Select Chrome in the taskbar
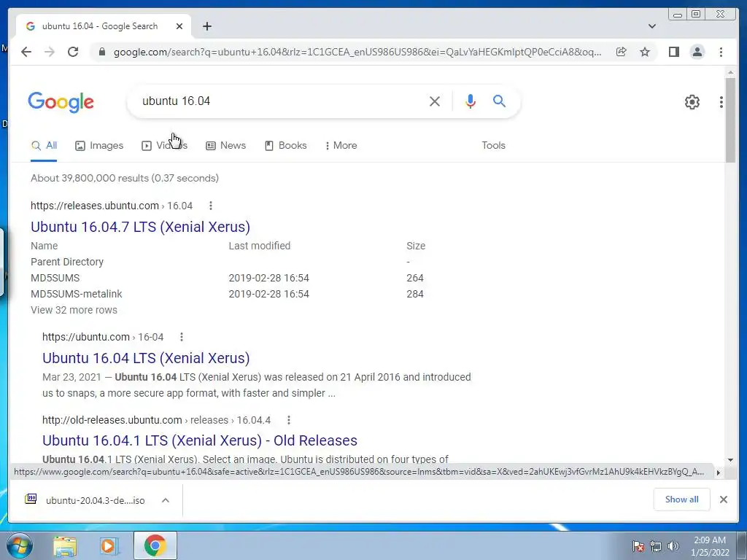Screen dimensions: 747x560 (155, 545)
